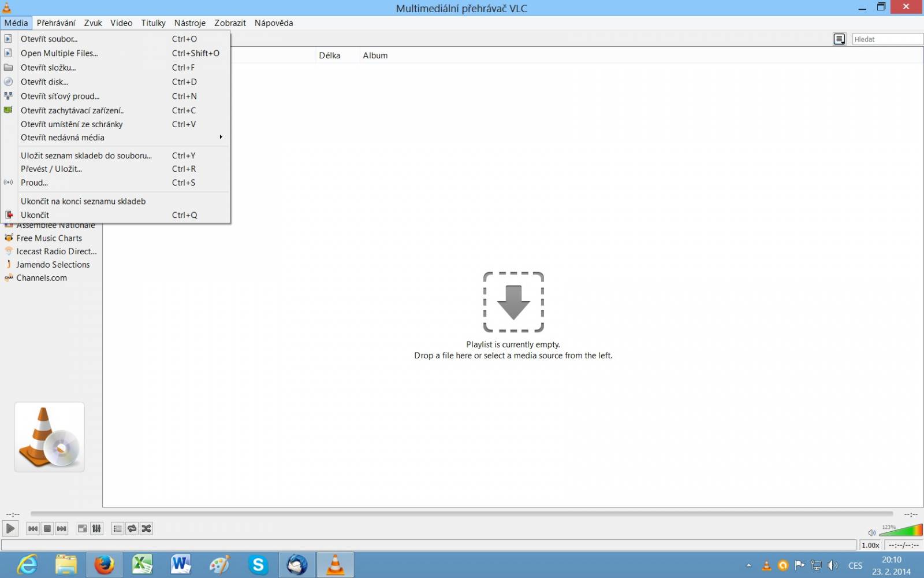Click VLC cone taskbar button
Screen dimensions: 924x578
click(x=336, y=565)
